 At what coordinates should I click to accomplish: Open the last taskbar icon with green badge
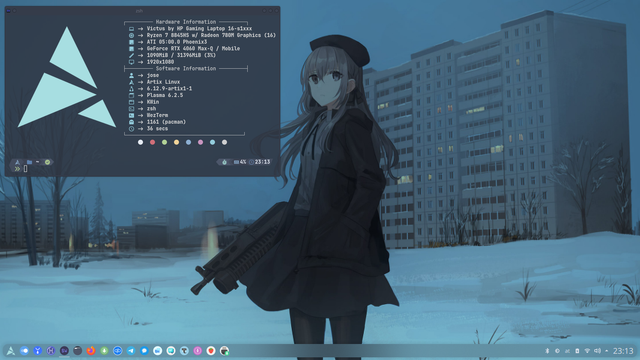pos(224,351)
